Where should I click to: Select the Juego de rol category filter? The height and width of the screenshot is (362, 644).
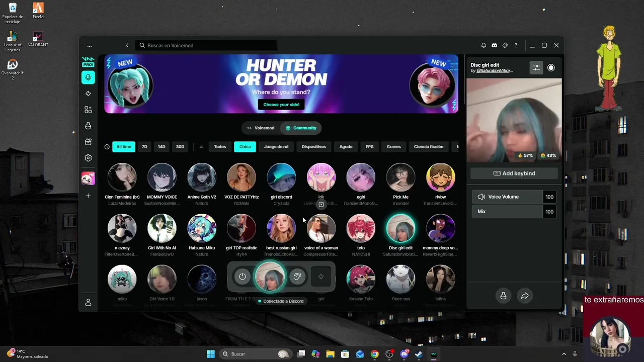click(276, 147)
